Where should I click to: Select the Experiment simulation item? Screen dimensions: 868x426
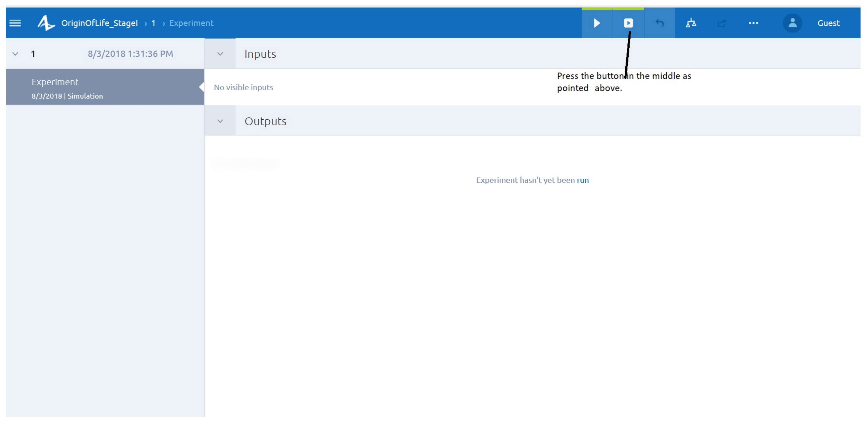coord(105,87)
